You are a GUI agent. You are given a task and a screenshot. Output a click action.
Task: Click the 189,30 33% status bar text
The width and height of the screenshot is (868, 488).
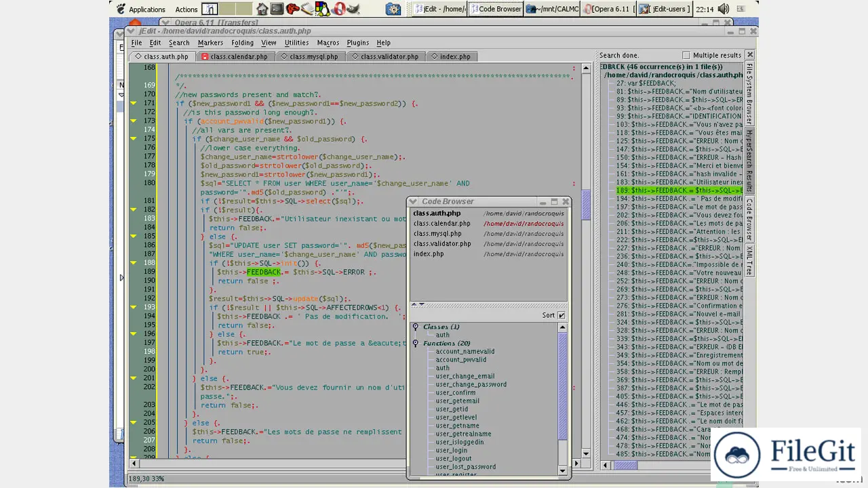tap(147, 479)
